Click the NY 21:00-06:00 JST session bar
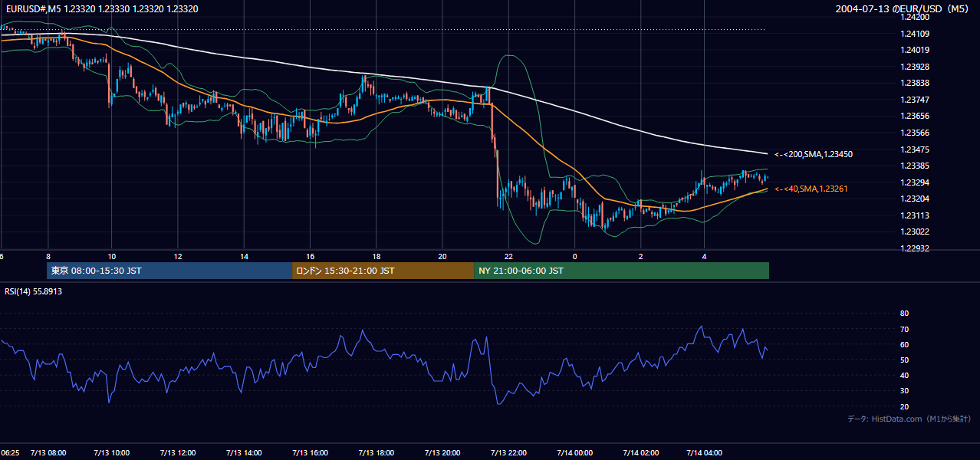 [x=621, y=271]
